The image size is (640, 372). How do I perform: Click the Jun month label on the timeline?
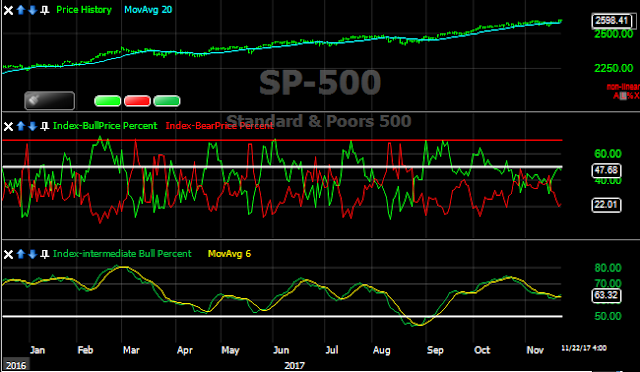point(281,350)
